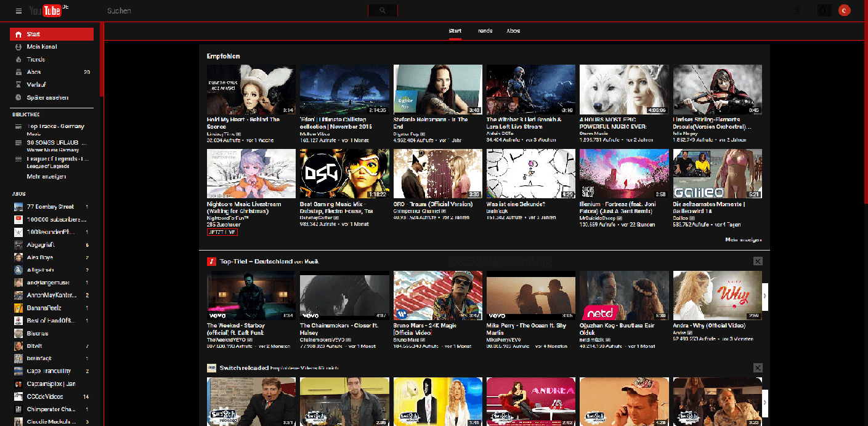
Task: Show next videos in Switch reloaded row
Action: pyautogui.click(x=765, y=402)
